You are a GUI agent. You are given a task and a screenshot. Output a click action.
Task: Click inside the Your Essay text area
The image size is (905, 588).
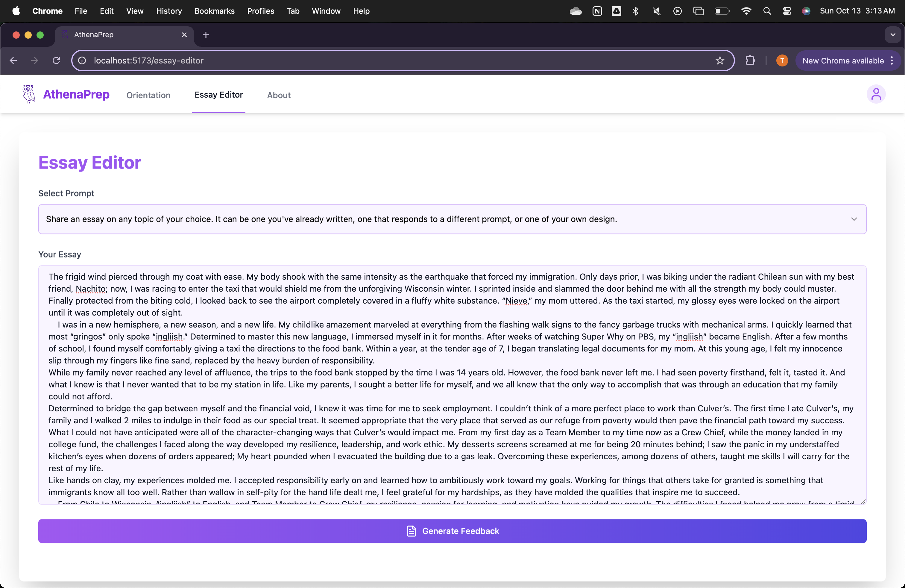pos(452,384)
